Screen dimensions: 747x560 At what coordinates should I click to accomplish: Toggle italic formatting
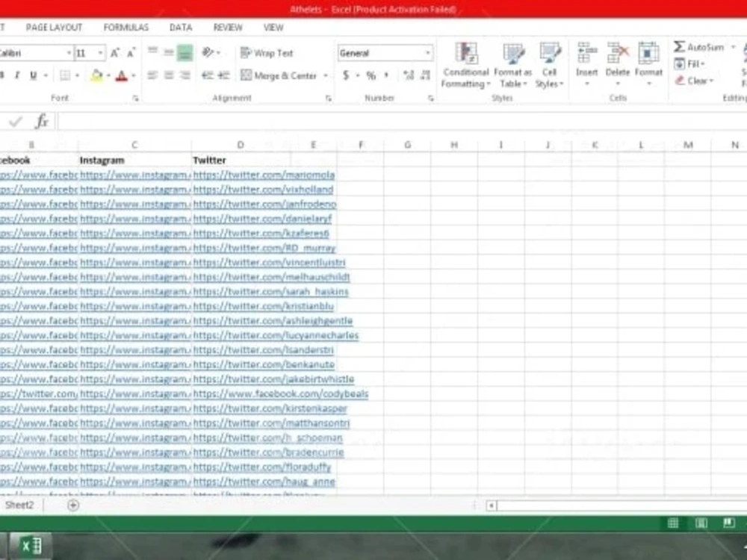[x=17, y=75]
